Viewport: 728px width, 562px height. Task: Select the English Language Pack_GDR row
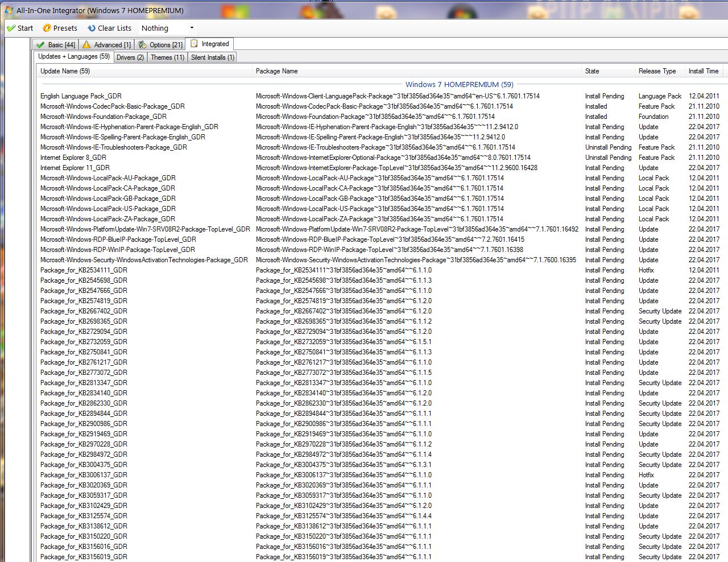point(380,96)
